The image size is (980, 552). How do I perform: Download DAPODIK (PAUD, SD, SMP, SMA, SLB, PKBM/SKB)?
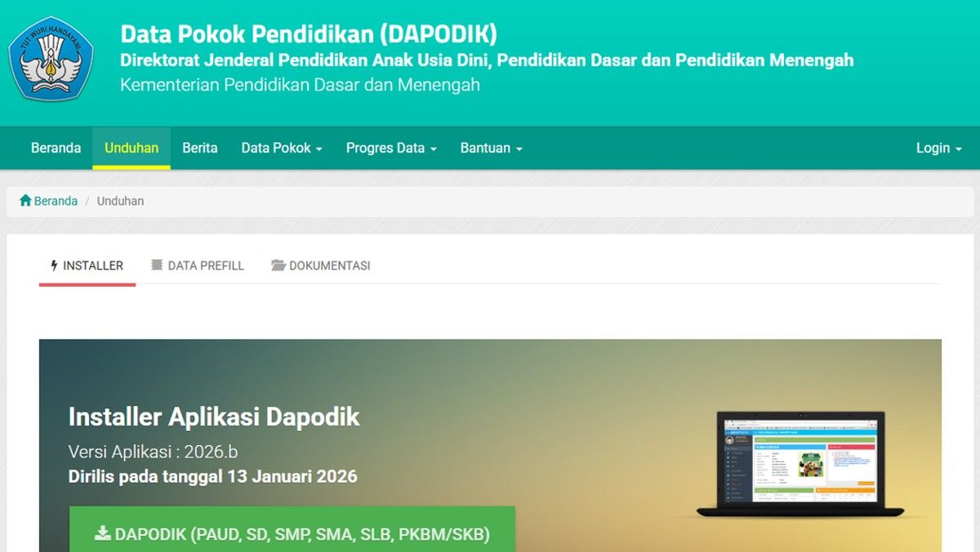click(292, 531)
